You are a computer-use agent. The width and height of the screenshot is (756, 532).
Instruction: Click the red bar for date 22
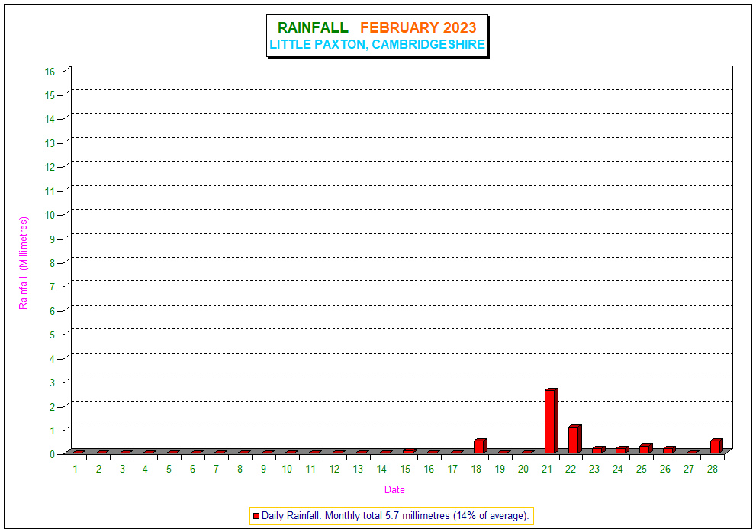[x=574, y=439]
